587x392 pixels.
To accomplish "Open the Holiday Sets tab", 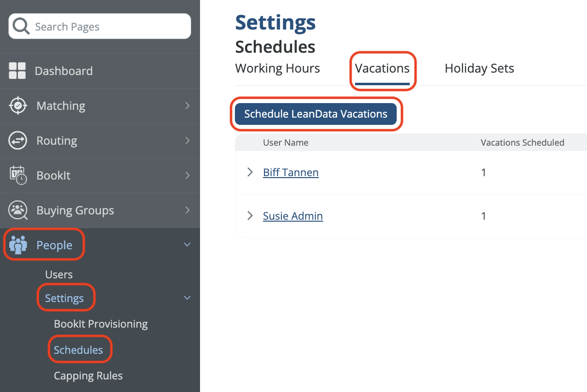I will 479,69.
